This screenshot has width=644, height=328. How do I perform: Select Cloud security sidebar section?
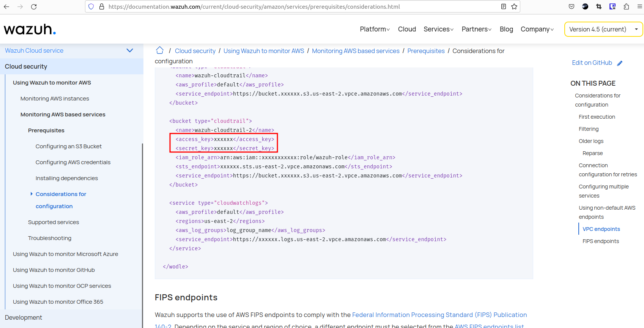click(x=72, y=66)
